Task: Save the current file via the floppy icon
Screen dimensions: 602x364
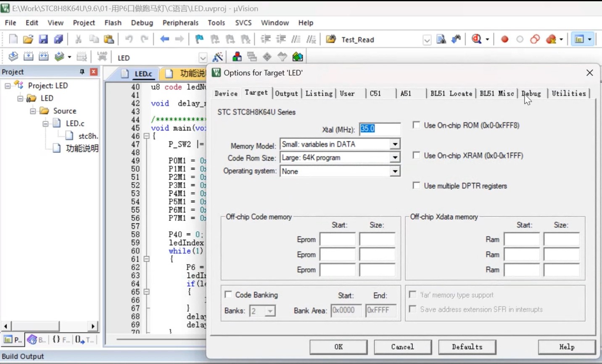Action: (43, 39)
